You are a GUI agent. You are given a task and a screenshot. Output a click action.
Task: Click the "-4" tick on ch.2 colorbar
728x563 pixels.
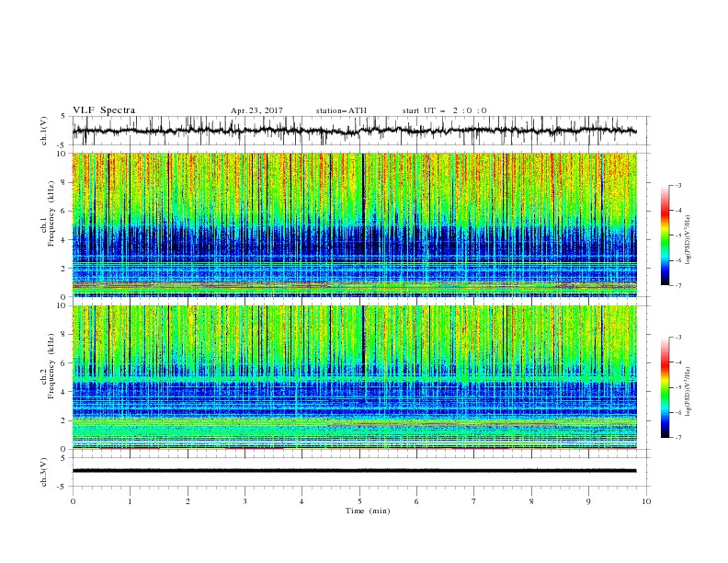pyautogui.click(x=677, y=362)
